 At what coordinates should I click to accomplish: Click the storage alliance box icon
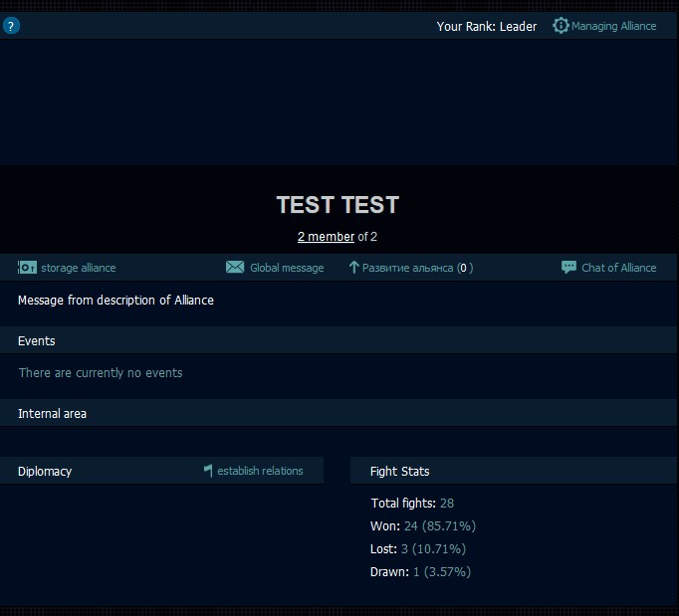click(x=27, y=268)
